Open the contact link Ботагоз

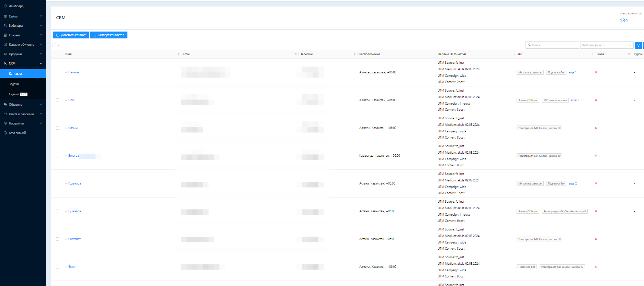pos(74,156)
